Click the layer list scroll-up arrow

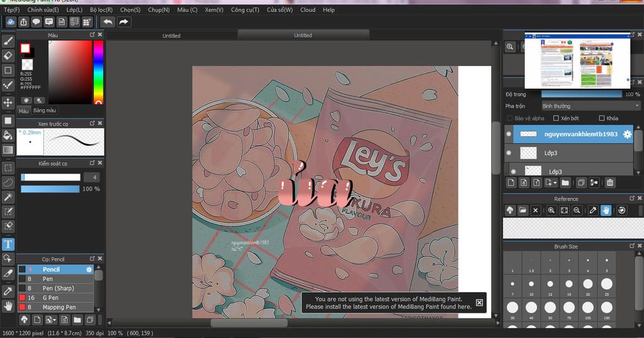(638, 128)
